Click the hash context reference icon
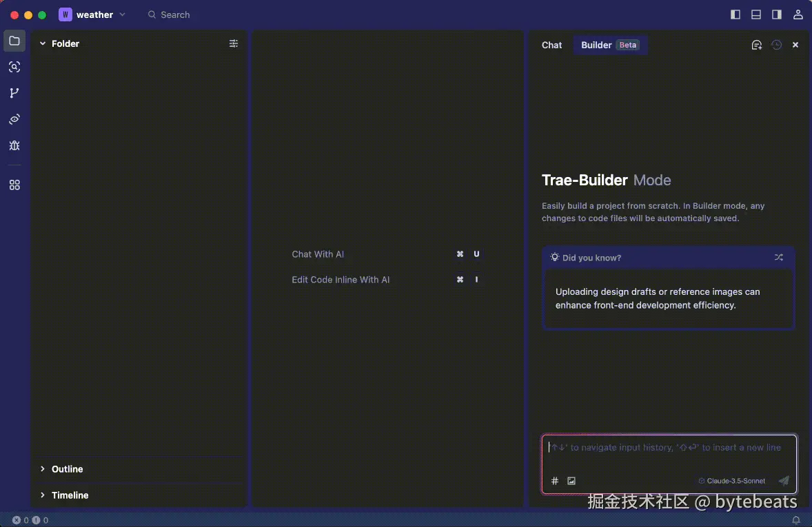Image resolution: width=812 pixels, height=527 pixels. click(555, 481)
